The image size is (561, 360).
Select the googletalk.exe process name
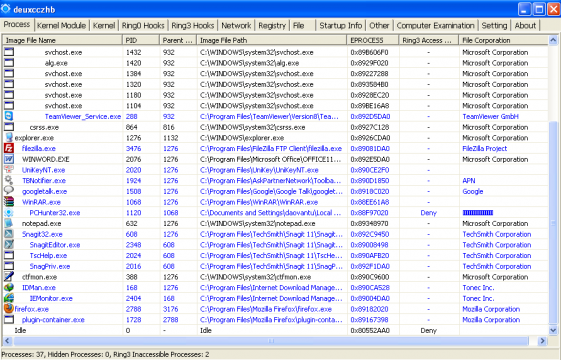[x=44, y=191]
